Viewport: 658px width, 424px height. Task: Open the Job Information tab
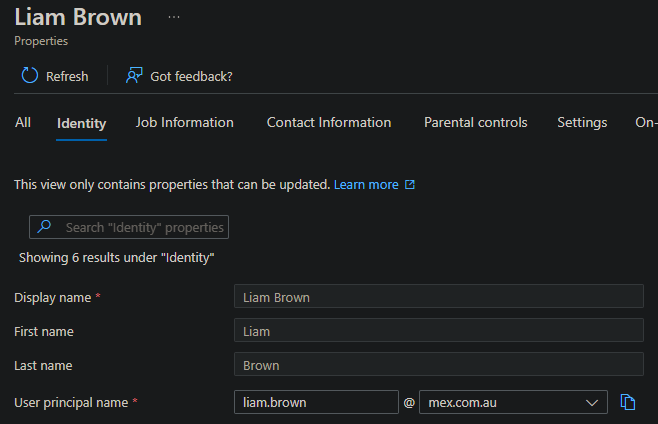(185, 122)
